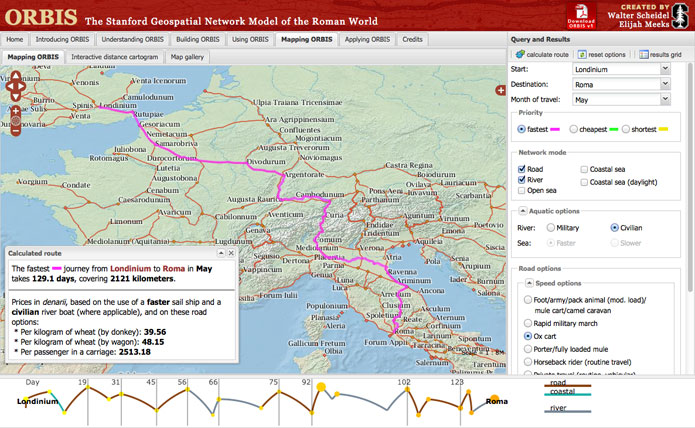The width and height of the screenshot is (695, 428).
Task: Open the Month of travel dropdown
Action: [665, 99]
